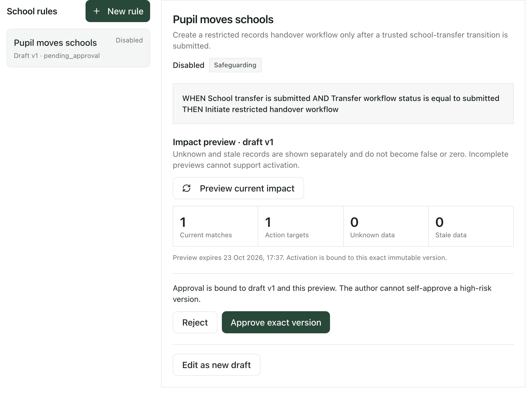
Task: Click the Action targets stat cell
Action: (301, 226)
